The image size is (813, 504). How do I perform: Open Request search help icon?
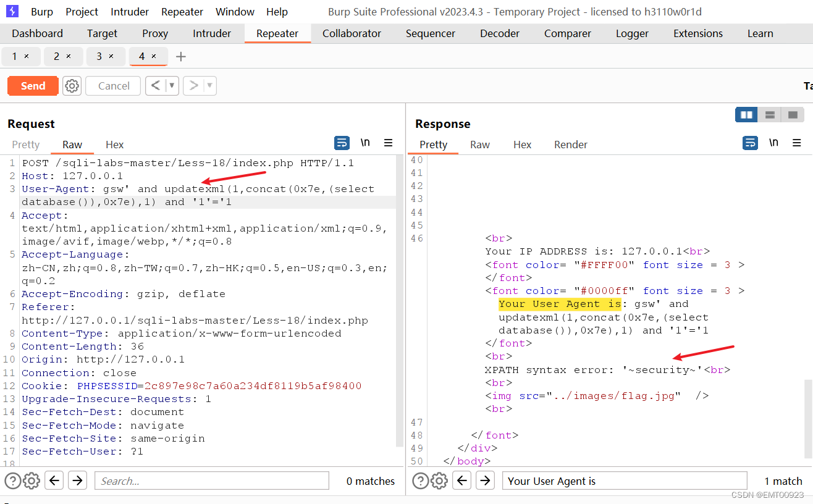point(12,481)
